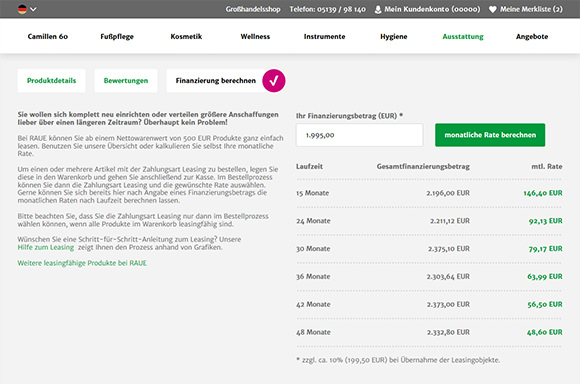
Task: Select the 48 Monate row label
Action: point(313,332)
